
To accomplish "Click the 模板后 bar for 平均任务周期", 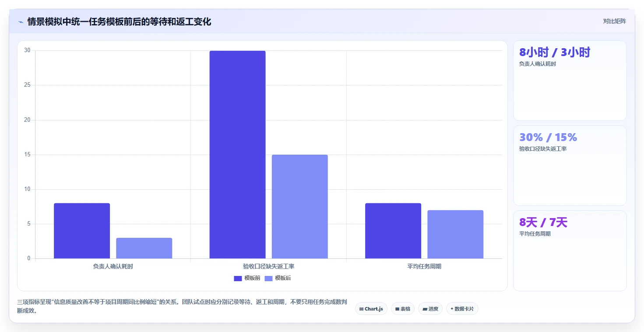I will (x=455, y=234).
